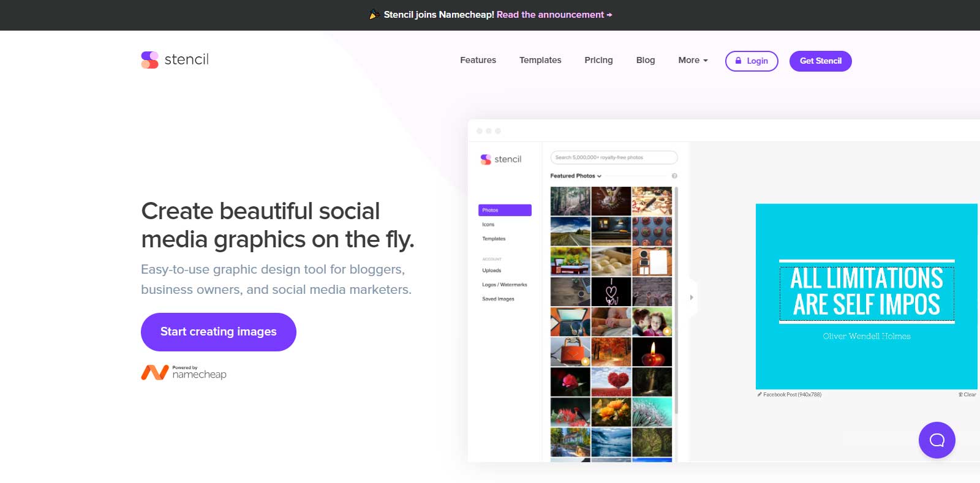Open Saved Images in sidebar

tap(498, 299)
